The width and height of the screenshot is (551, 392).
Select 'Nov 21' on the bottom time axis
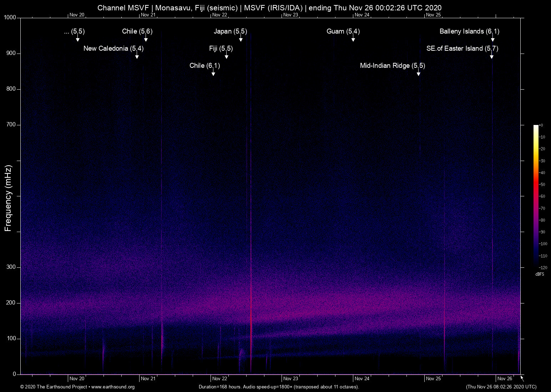(148, 379)
